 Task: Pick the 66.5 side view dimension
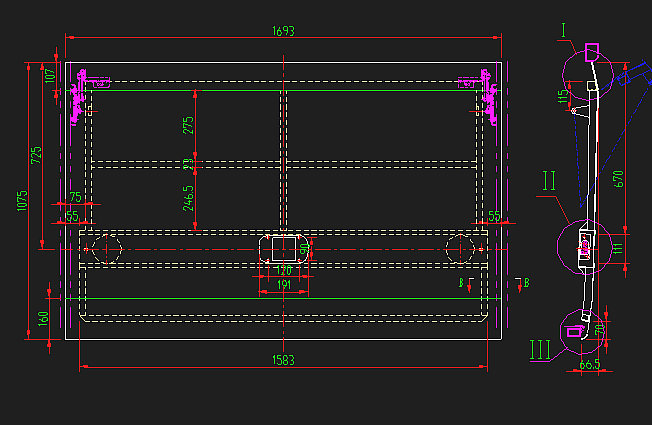(x=590, y=365)
